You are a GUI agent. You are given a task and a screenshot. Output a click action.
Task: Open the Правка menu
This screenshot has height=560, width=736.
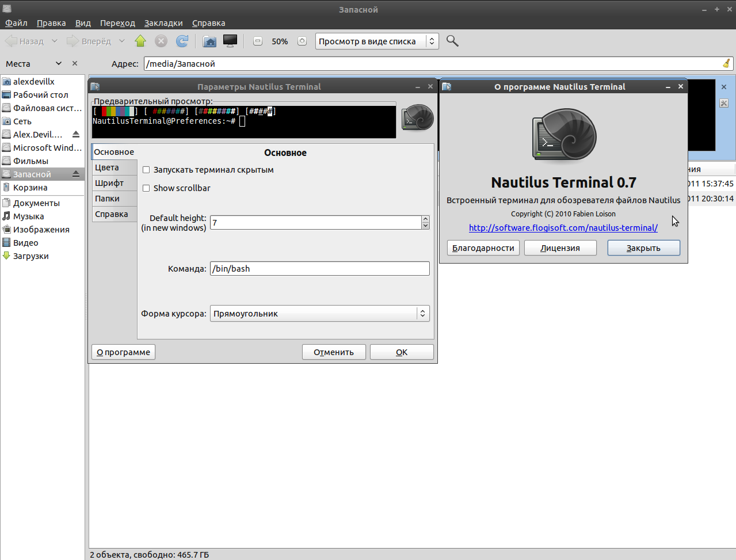(51, 23)
